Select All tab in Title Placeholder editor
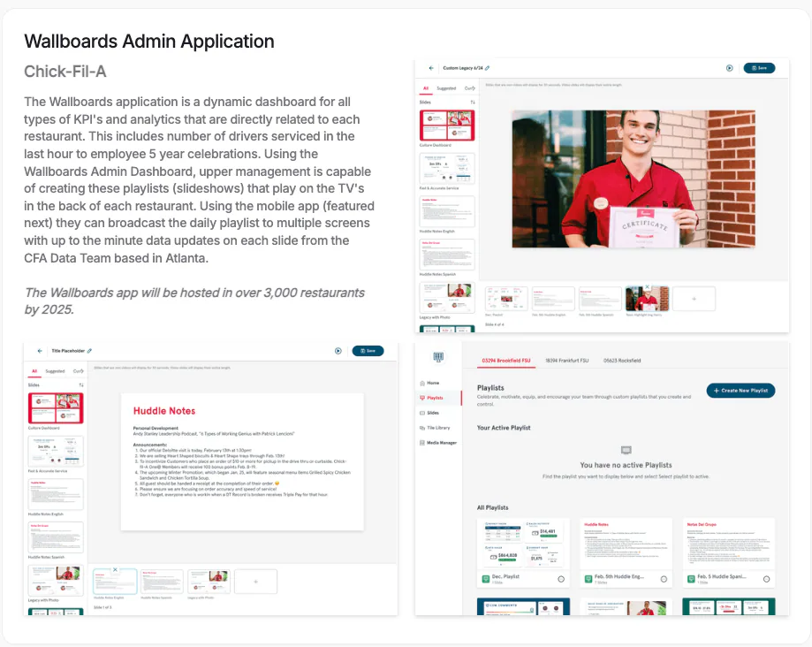The width and height of the screenshot is (812, 647). pyautogui.click(x=34, y=371)
